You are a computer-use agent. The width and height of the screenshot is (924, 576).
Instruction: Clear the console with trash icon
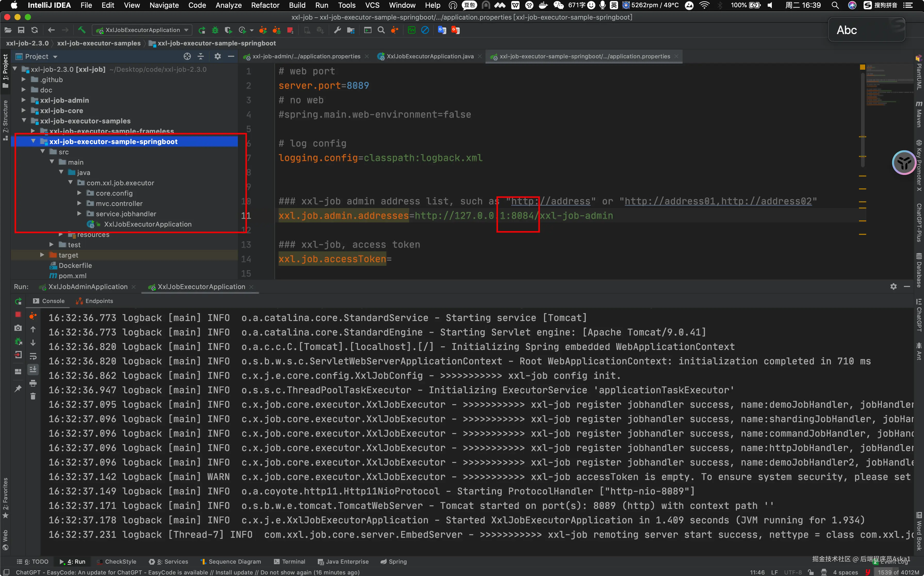coord(33,397)
